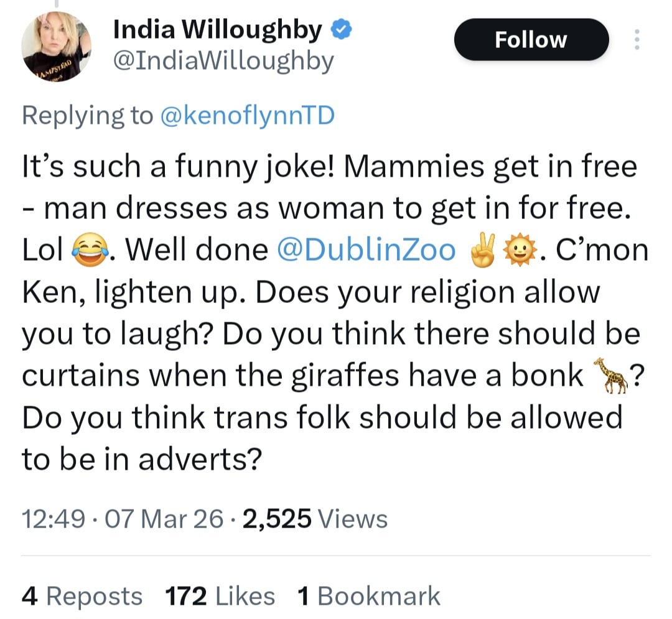Open the 1 Bookmark count

click(x=368, y=596)
